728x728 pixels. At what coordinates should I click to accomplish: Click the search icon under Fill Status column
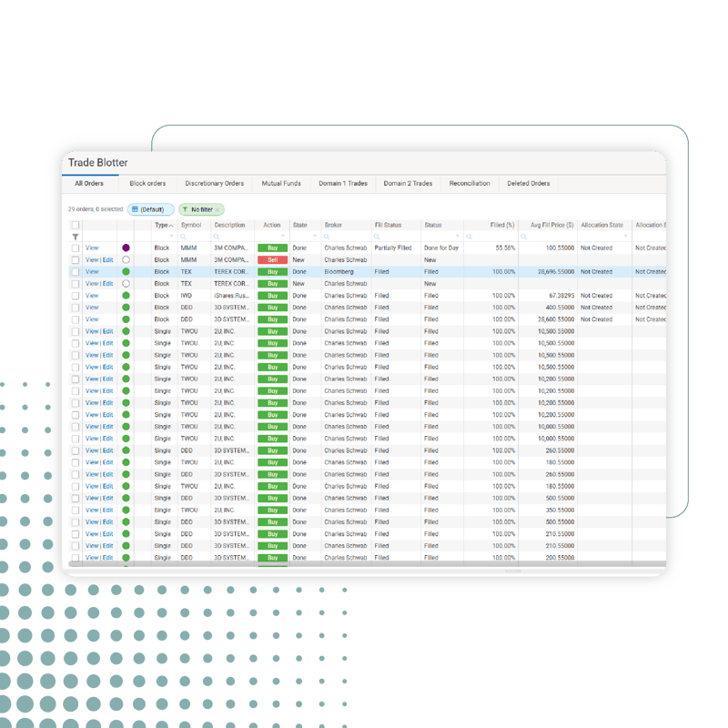(378, 237)
